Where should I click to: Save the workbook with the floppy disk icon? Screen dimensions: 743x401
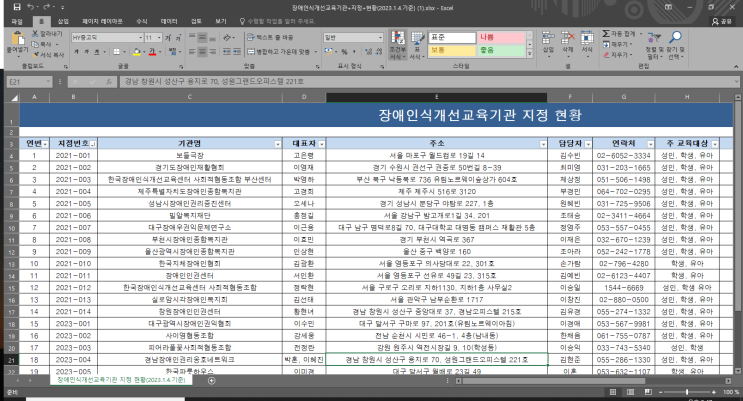pos(17,7)
